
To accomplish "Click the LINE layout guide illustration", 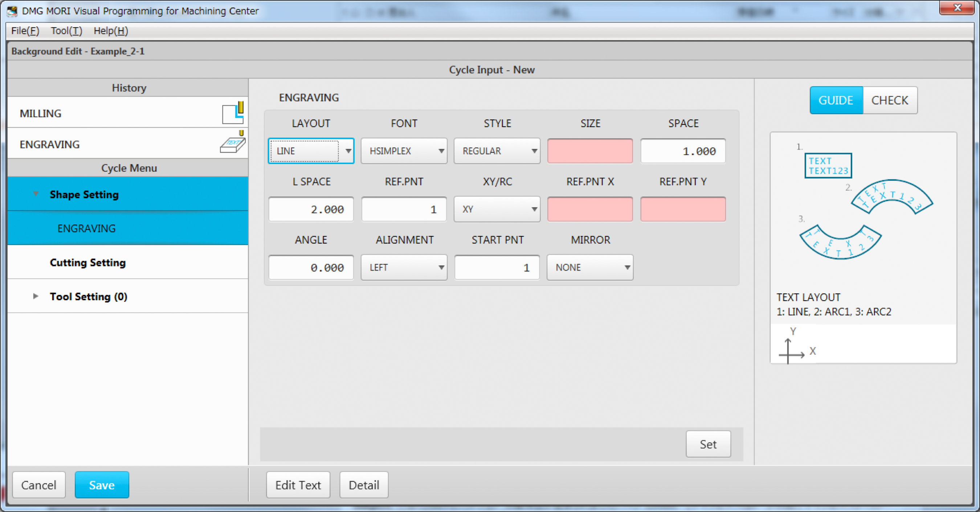I will 828,166.
